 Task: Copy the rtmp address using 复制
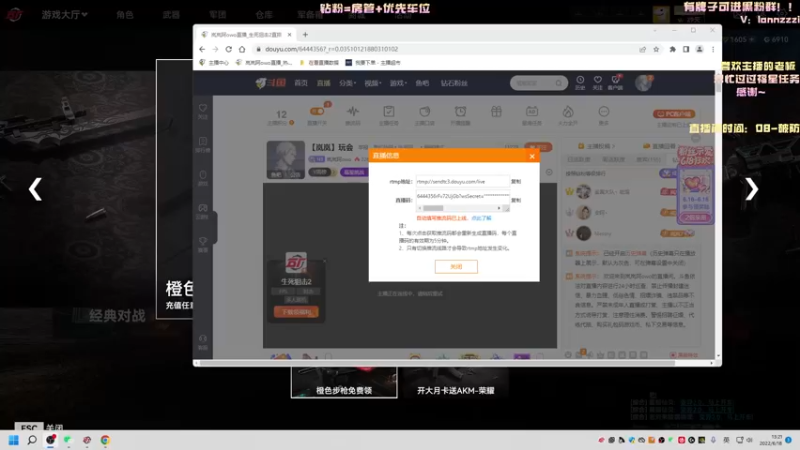click(516, 182)
